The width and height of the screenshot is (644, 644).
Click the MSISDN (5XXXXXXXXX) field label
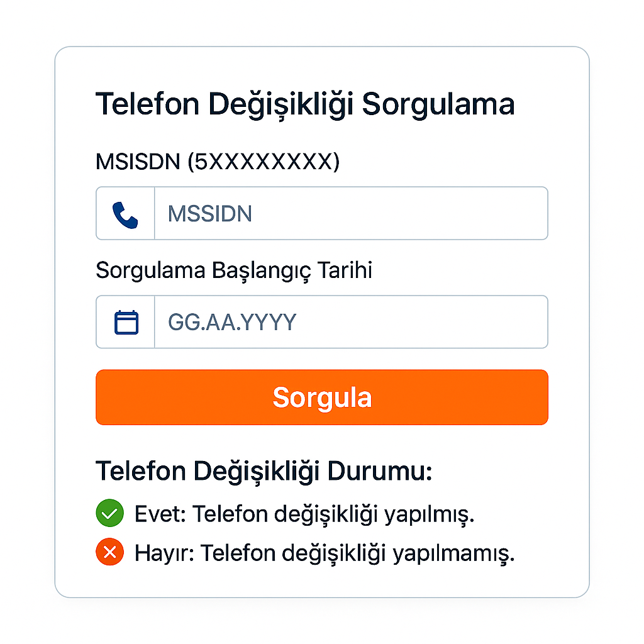[218, 162]
